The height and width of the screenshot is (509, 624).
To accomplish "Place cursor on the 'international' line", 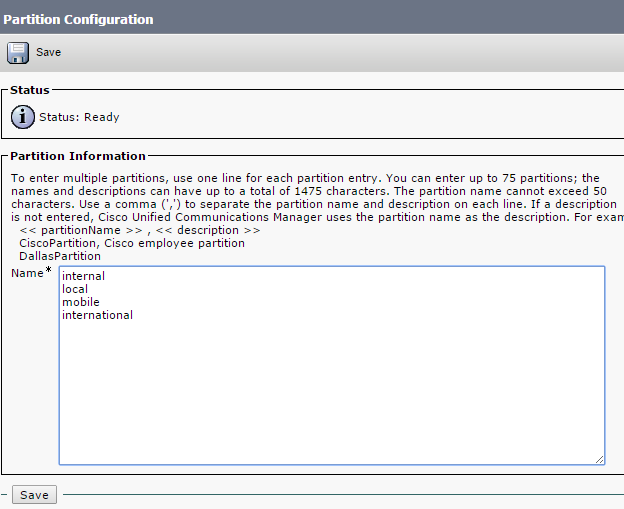I will [x=97, y=315].
